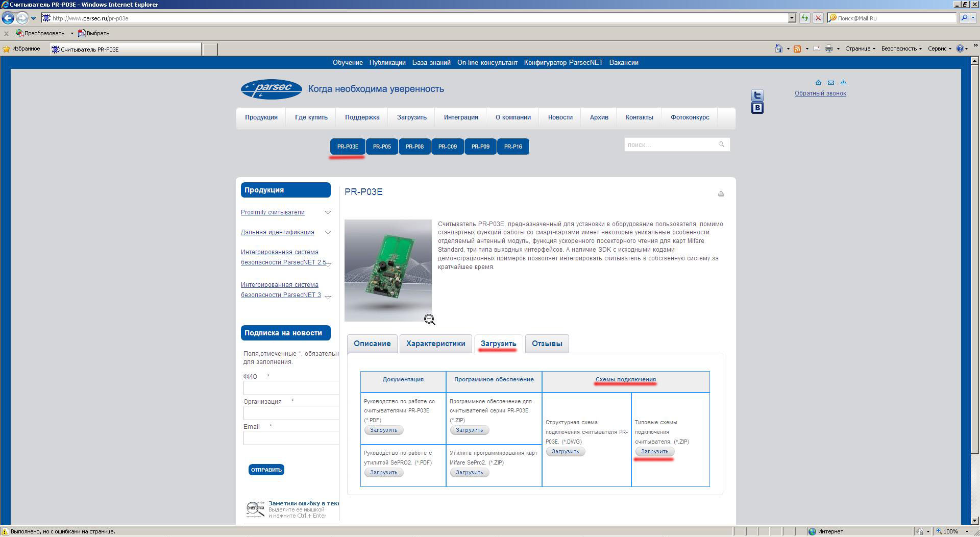Download PR-P03E series software ZIP
This screenshot has width=980, height=537.
(x=470, y=430)
